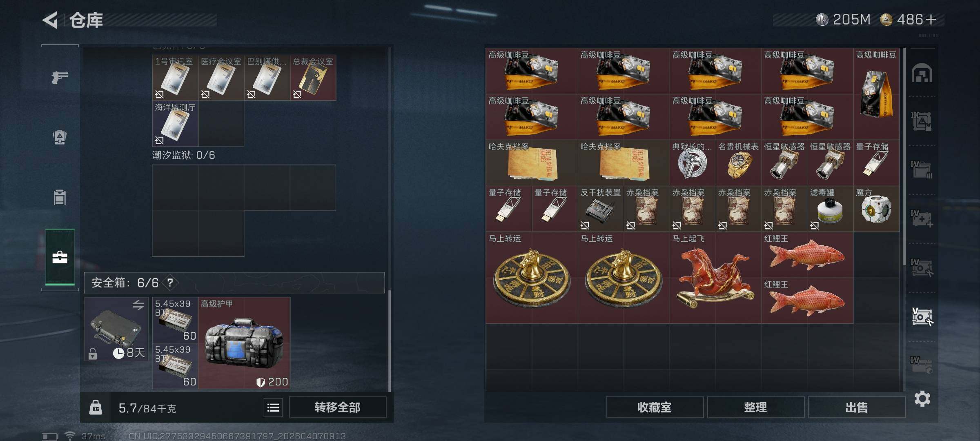The image size is (980, 441).
Task: Click the 出售 sell button
Action: coord(857,407)
